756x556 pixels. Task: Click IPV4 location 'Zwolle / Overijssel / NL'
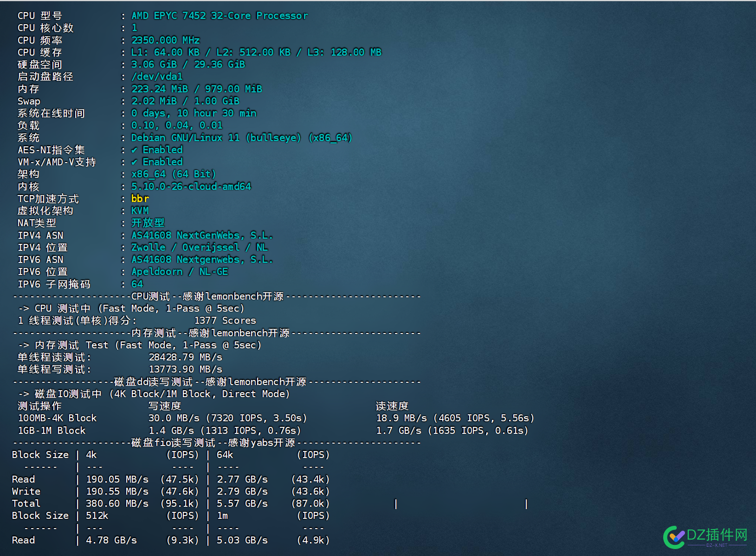click(x=200, y=248)
